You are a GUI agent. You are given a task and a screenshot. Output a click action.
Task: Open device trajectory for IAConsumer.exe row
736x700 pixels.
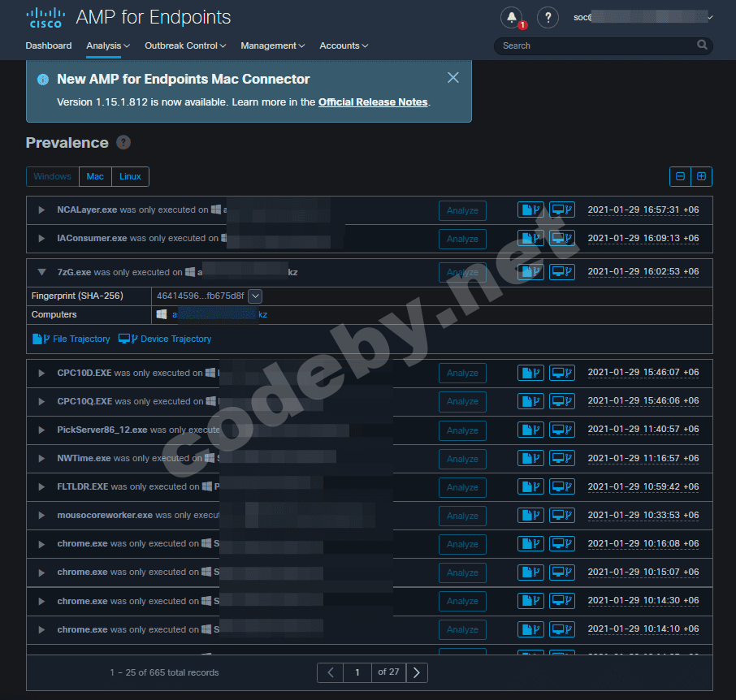562,238
